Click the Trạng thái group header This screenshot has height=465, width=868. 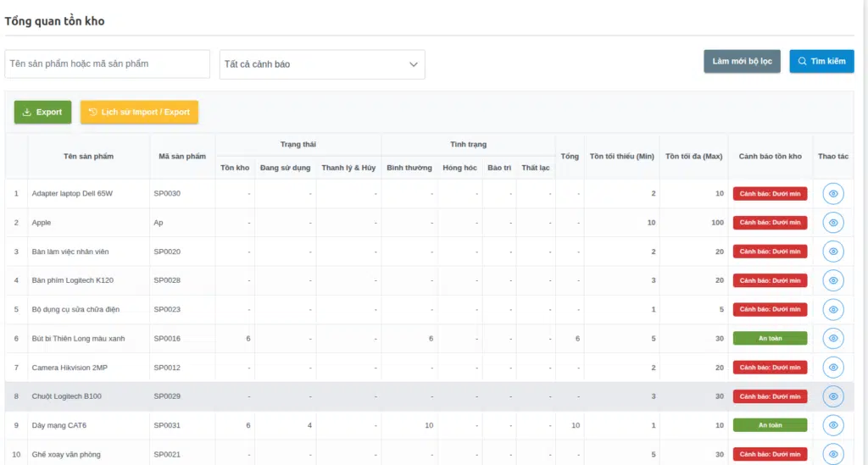pos(298,144)
